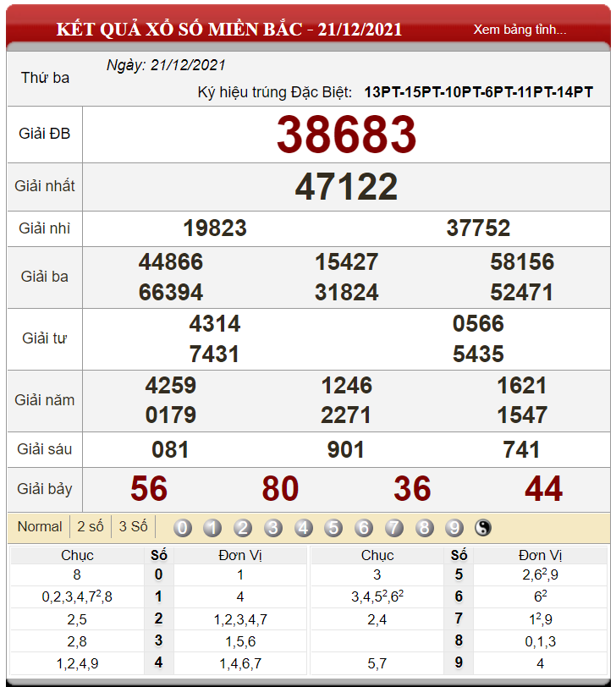Screen dimensions: 616x687
Task: Click the header title Kết quả xổ số miền Bắc
Action: (229, 30)
